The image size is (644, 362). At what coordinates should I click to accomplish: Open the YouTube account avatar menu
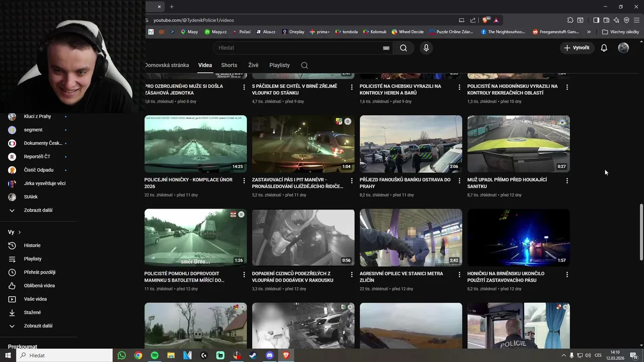(623, 48)
